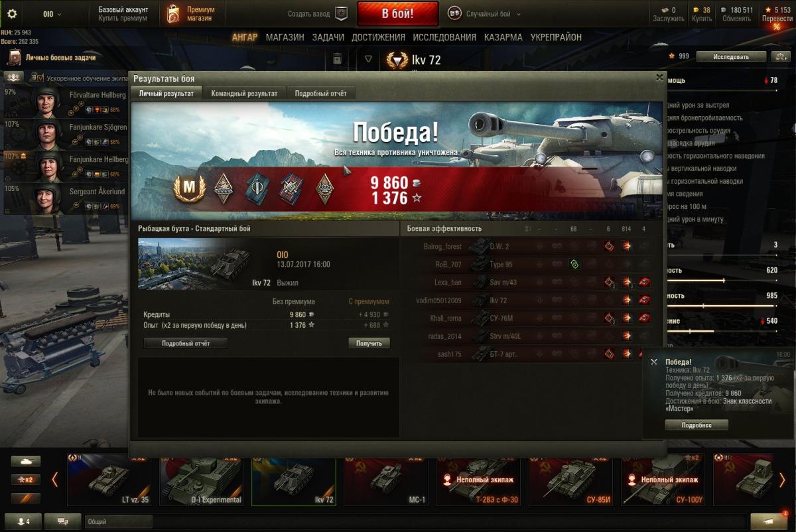Image resolution: width=796 pixels, height=532 pixels.
Task: Click the platoon emblem next to Создать взвод
Action: (x=341, y=13)
